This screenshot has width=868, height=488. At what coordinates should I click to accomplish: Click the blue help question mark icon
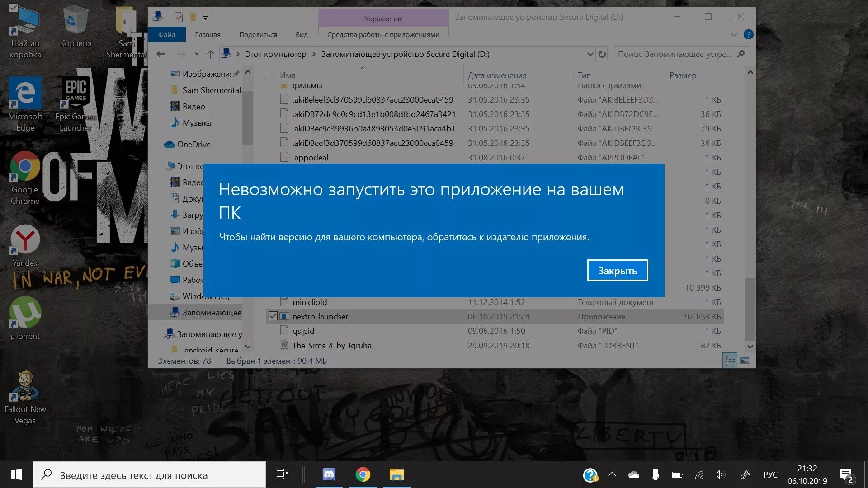pos(748,34)
